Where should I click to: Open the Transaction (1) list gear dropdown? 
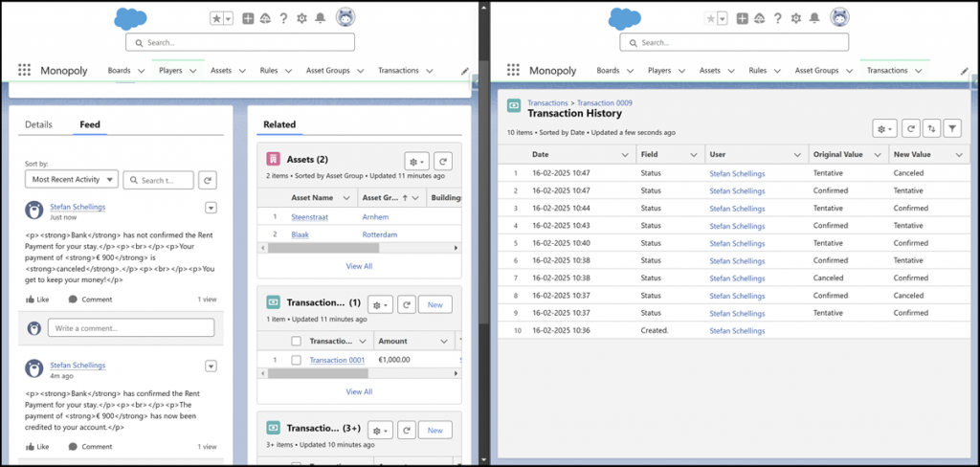tap(381, 304)
